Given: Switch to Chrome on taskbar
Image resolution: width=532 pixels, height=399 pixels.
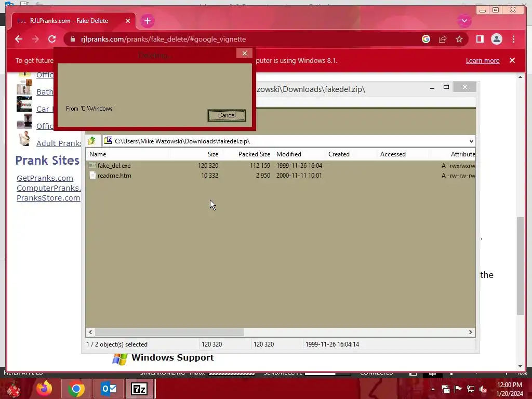Looking at the screenshot, I should [x=76, y=389].
